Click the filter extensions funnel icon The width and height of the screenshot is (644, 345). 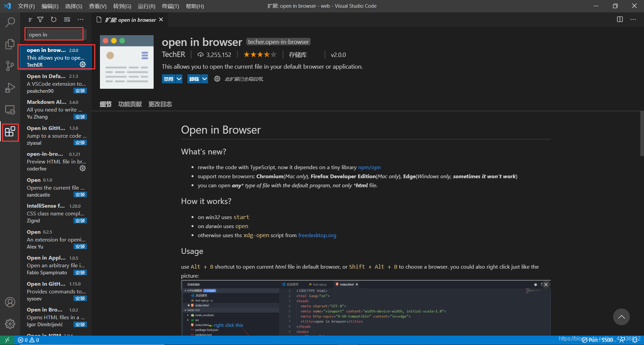(x=40, y=19)
